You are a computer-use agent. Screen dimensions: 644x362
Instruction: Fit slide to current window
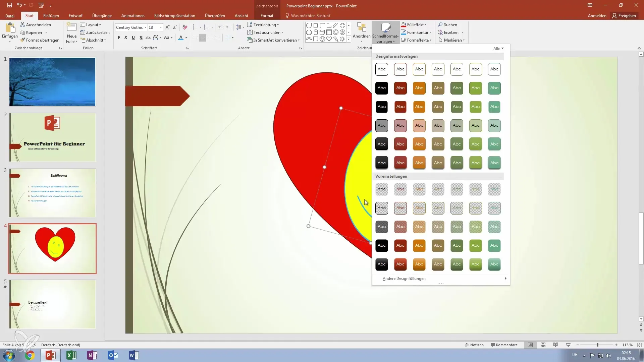639,345
